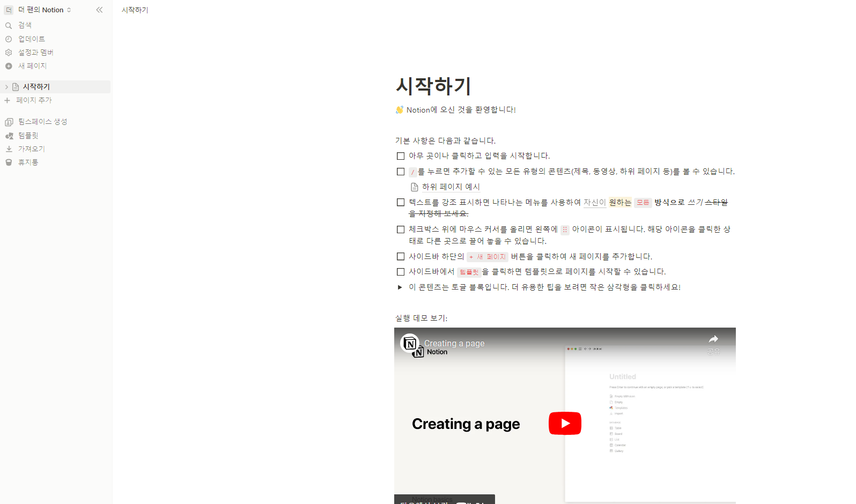Click the video thumbnail preview of the Untitled page
Viewport: 856px width, 504px height.
[x=650, y=424]
